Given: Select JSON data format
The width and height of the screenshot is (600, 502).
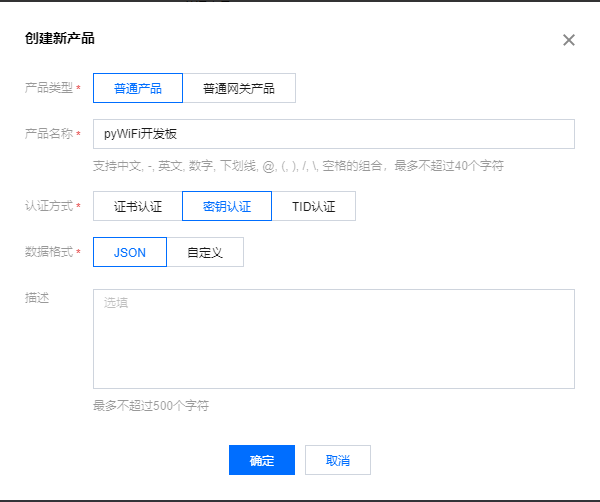Looking at the screenshot, I should click(130, 252).
